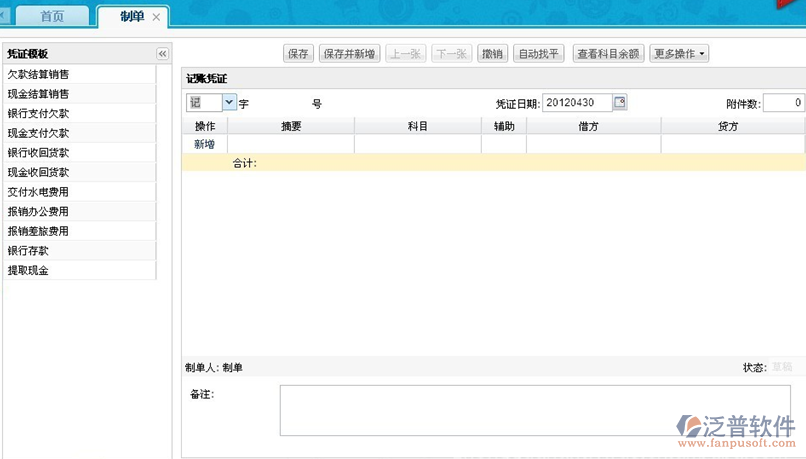Open the 更多操作 dropdown menu
Screen dimensions: 806x459
pyautogui.click(x=679, y=54)
